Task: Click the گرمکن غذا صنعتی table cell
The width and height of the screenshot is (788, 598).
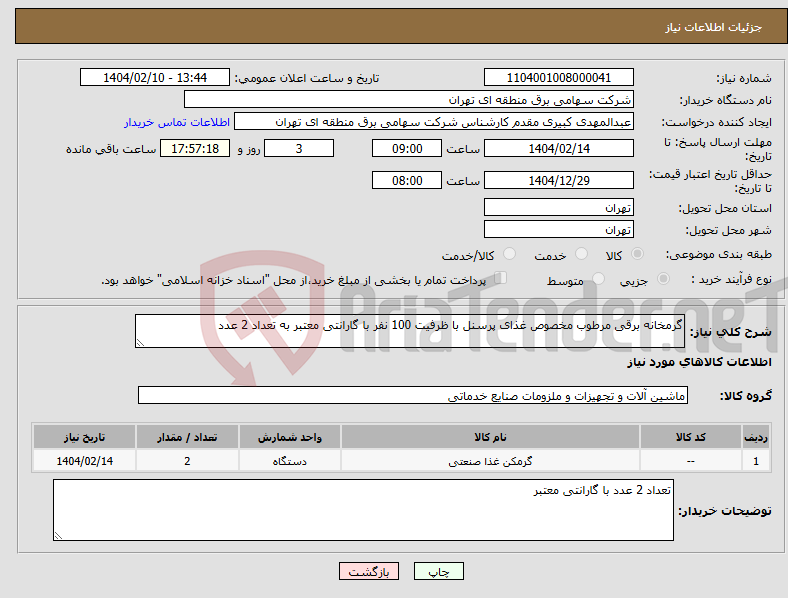Action: click(x=490, y=460)
